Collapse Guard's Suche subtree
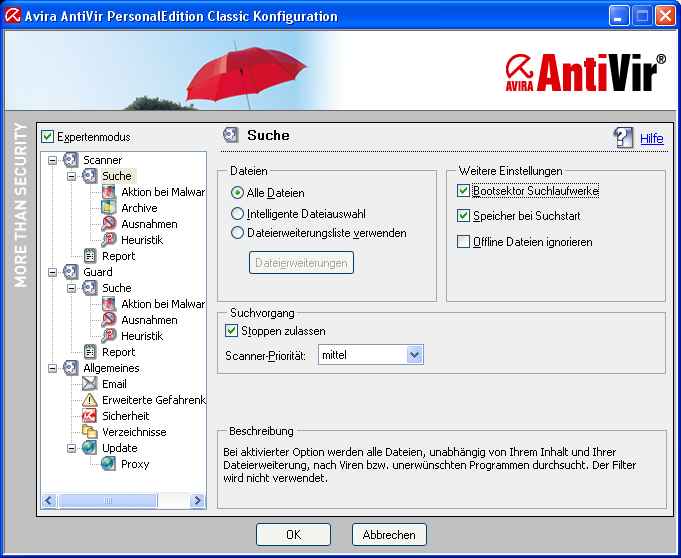The height and width of the screenshot is (558, 681). 71,288
